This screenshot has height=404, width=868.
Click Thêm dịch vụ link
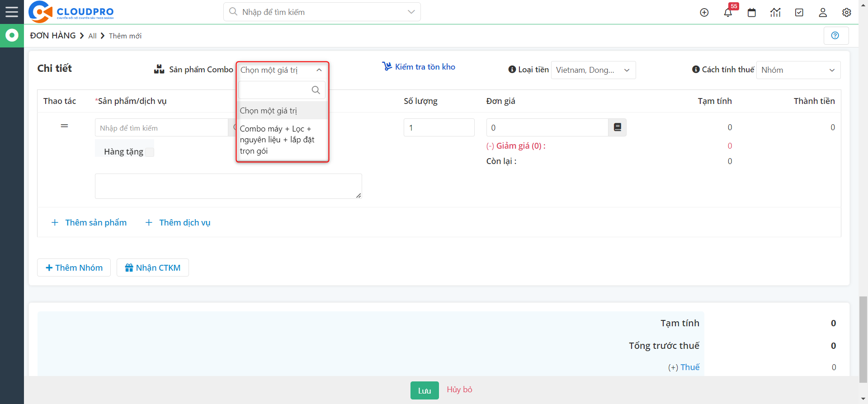pyautogui.click(x=178, y=223)
